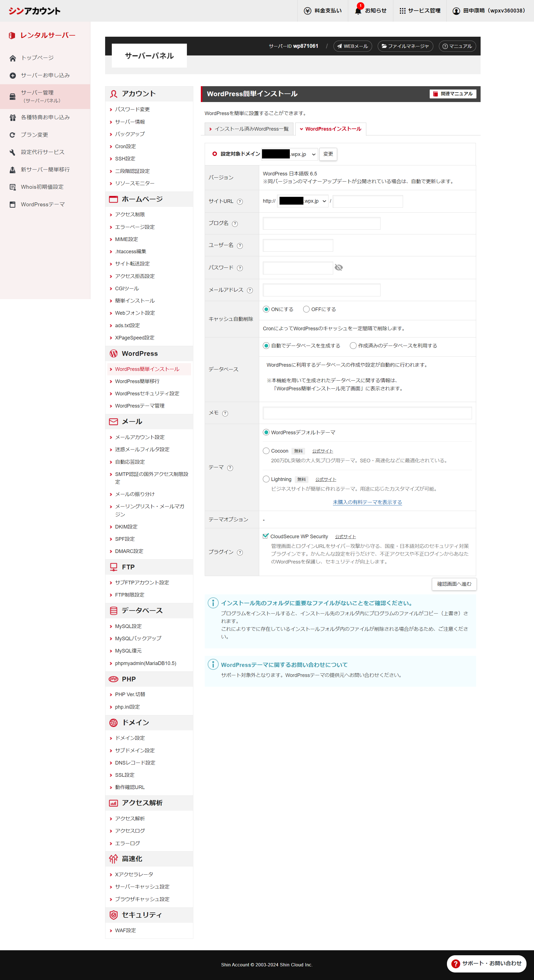Click the notification bell icon
This screenshot has height=980, width=534.
(x=358, y=11)
